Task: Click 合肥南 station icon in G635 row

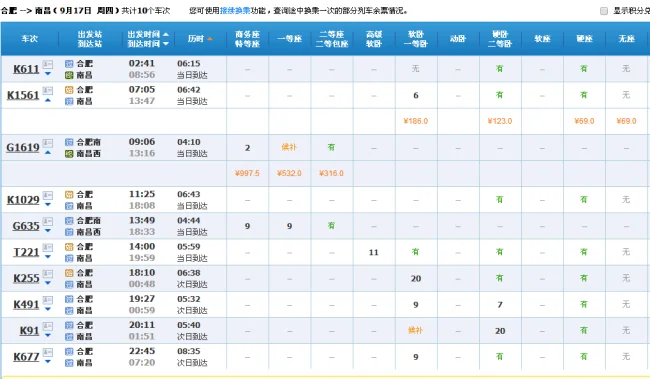Action: (x=69, y=221)
